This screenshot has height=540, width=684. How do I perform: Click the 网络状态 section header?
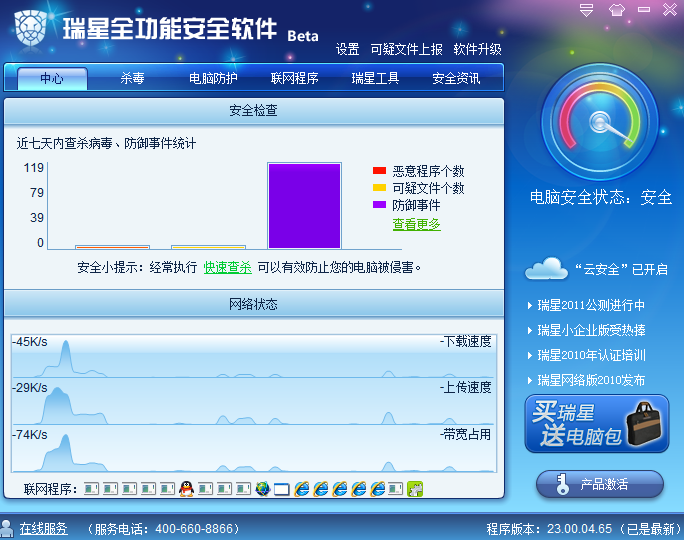(x=253, y=304)
